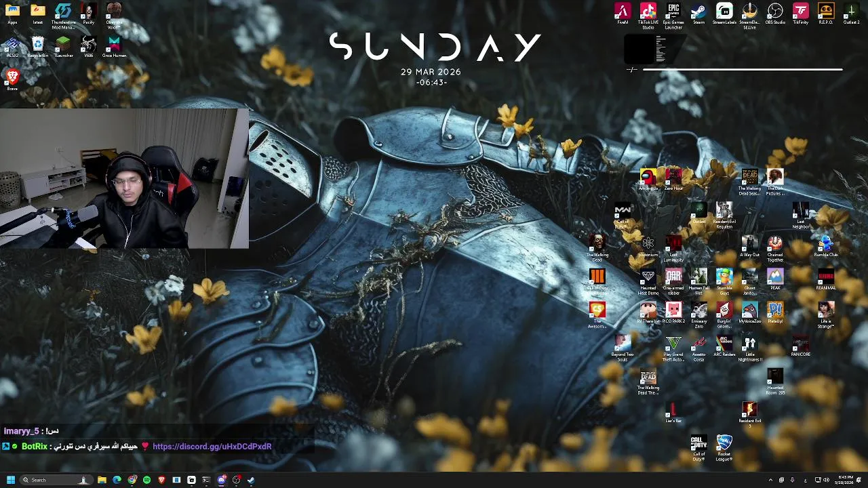Launch the Last Neighbor shortcut
Image resolution: width=868 pixels, height=488 pixels.
[x=801, y=215]
